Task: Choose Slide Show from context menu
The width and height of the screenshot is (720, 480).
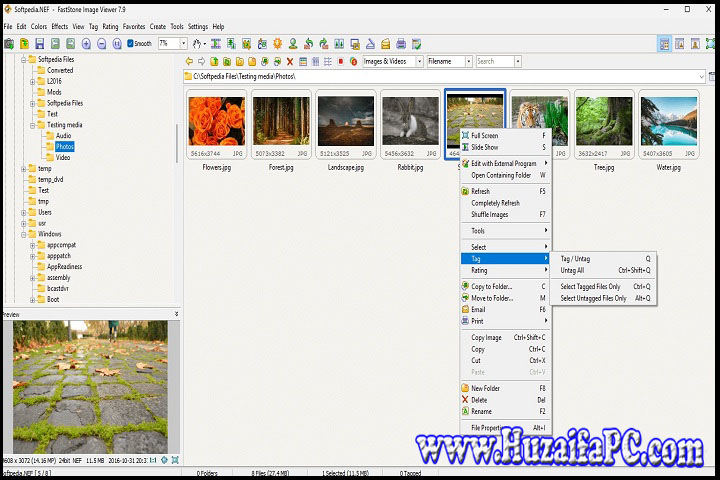Action: click(505, 147)
